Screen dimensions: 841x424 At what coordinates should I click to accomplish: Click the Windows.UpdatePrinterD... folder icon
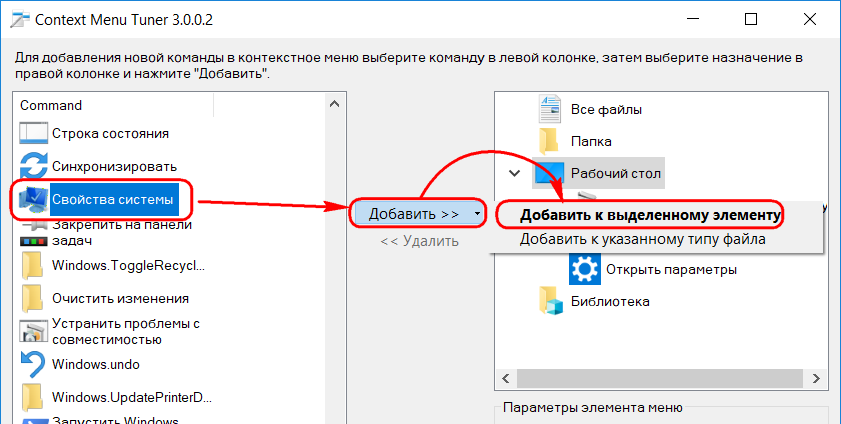point(32,397)
